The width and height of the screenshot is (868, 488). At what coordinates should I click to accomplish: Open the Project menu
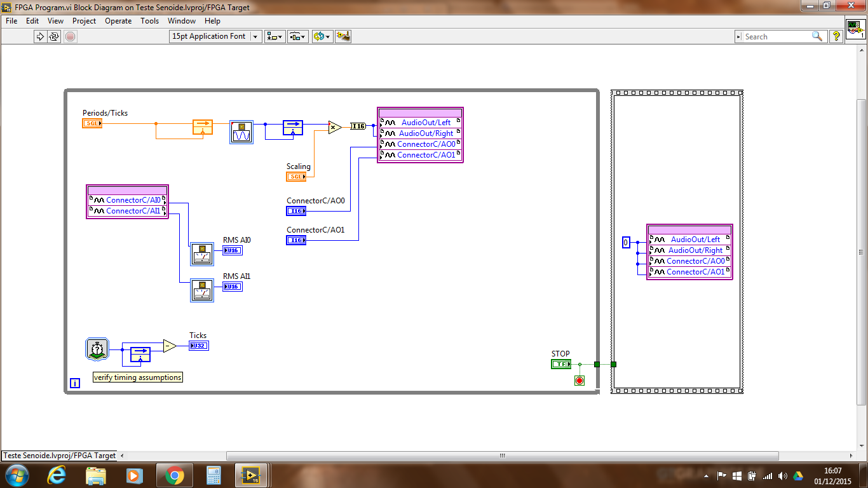84,21
